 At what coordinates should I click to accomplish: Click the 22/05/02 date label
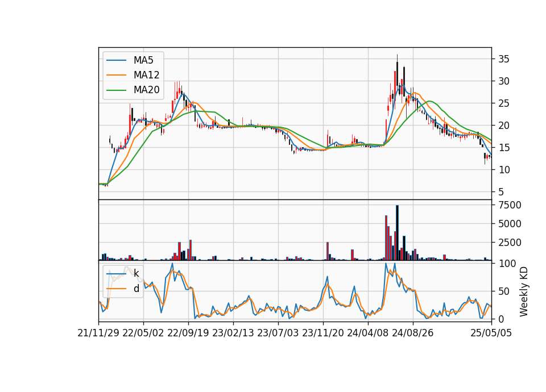(143, 333)
